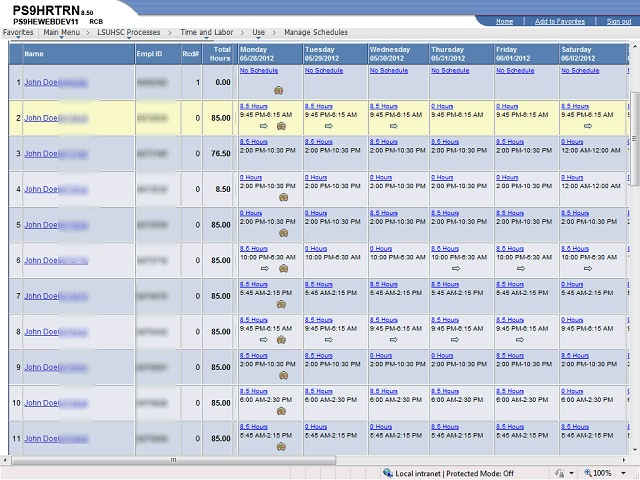The image size is (640, 480).
Task: Open the status bar security icon dropdown
Action: [571, 473]
